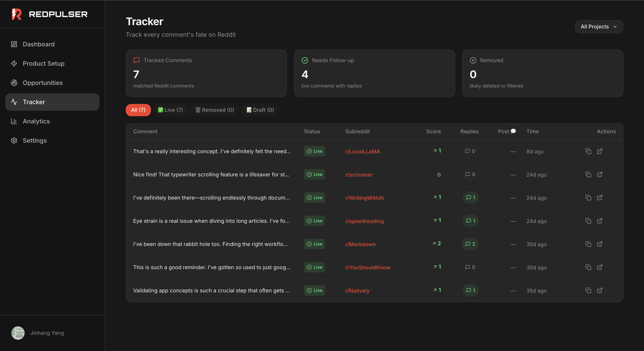Image resolution: width=644 pixels, height=351 pixels.
Task: Open external link for the r/scrivener comment
Action: click(x=600, y=174)
